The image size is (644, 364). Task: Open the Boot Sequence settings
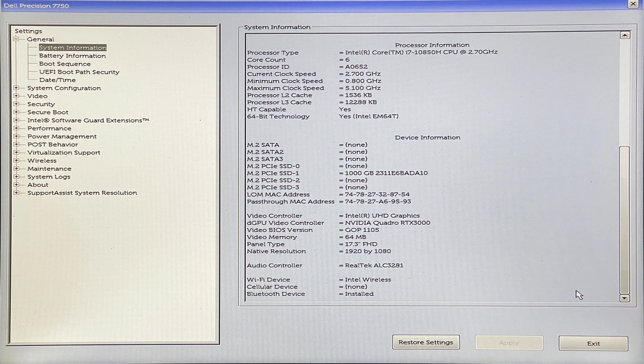(65, 64)
